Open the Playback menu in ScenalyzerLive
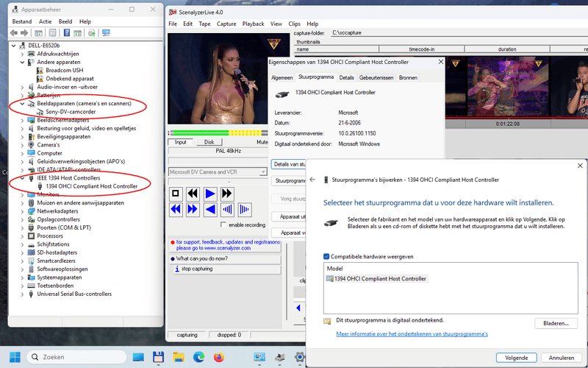 [253, 24]
